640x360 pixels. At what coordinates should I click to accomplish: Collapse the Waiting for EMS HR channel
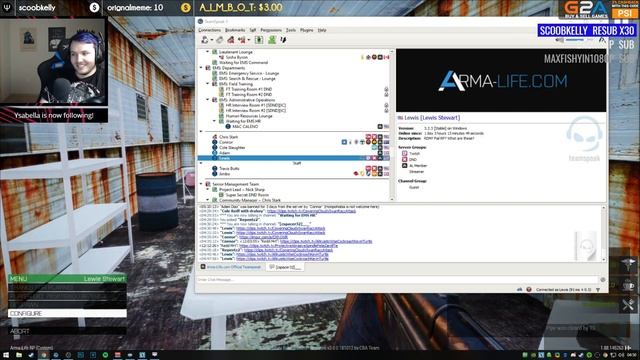214,121
